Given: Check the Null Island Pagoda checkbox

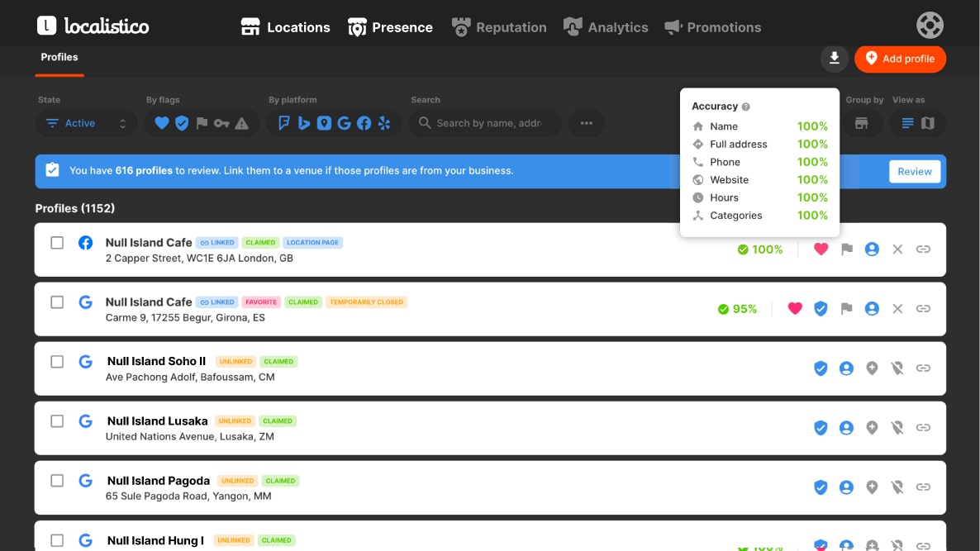Looking at the screenshot, I should click(57, 481).
